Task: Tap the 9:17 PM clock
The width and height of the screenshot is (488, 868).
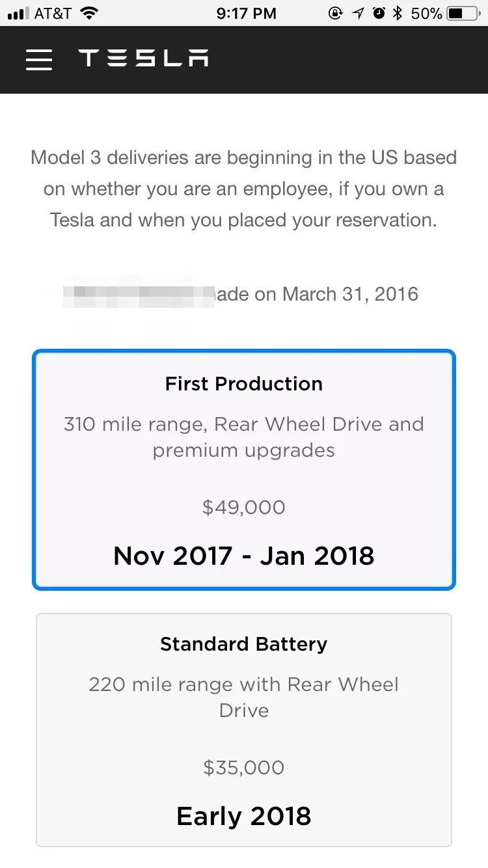Action: point(246,13)
